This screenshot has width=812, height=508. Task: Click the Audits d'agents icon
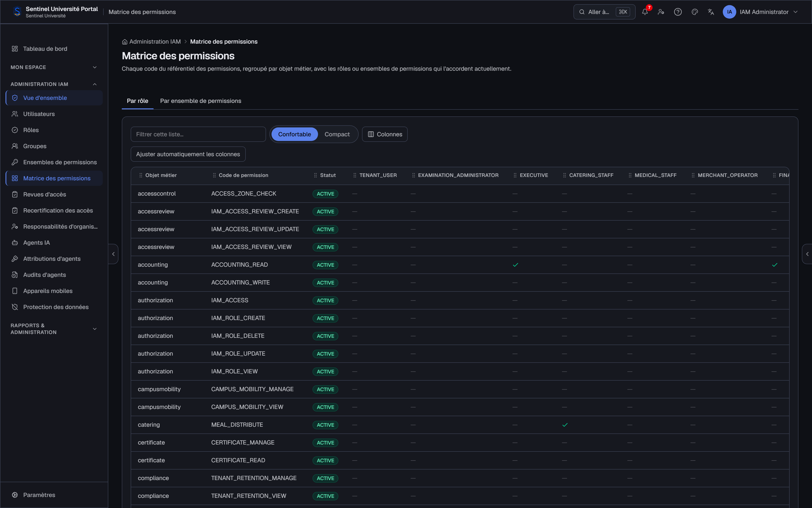point(15,275)
